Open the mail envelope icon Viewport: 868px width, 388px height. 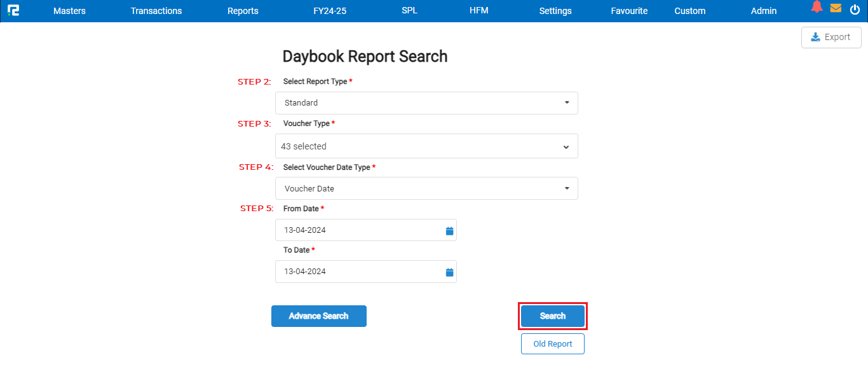click(836, 8)
